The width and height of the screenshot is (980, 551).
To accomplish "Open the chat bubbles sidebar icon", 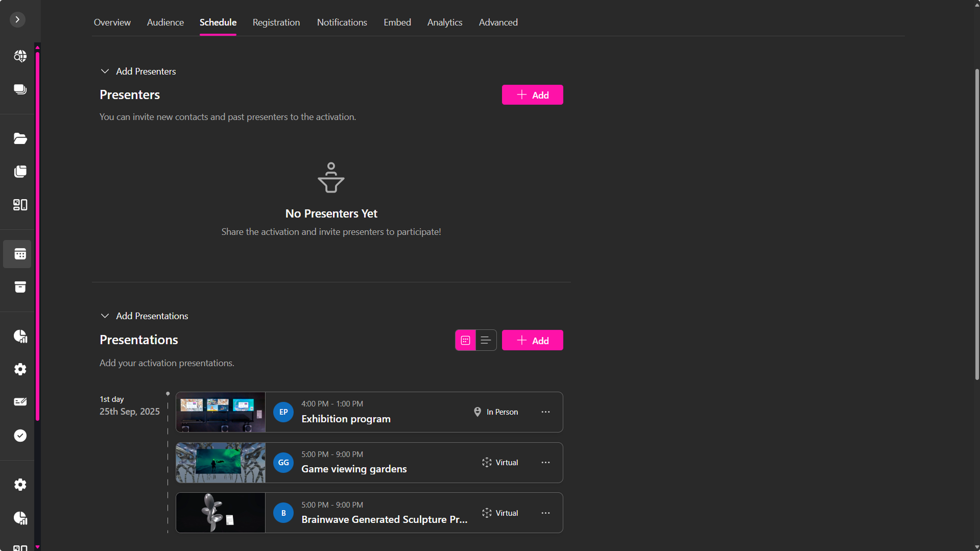I will click(20, 89).
